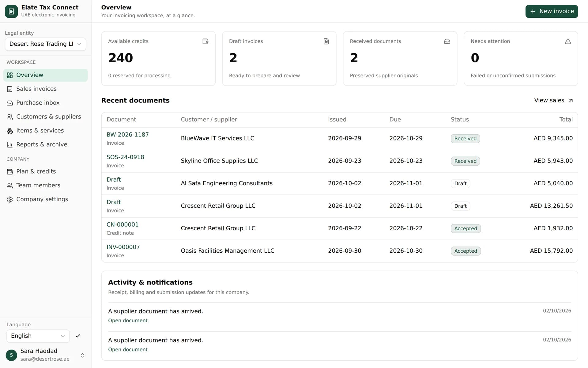Navigate to Reports & archive

(x=45, y=144)
